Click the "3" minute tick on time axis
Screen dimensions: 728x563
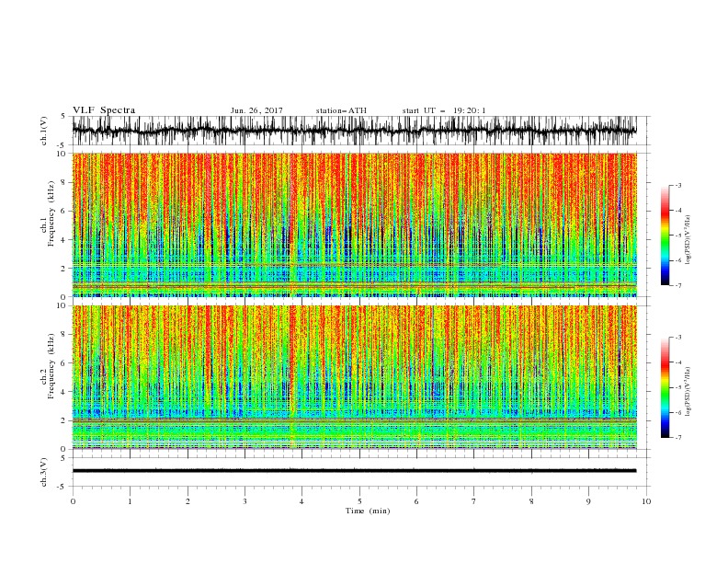pos(245,501)
